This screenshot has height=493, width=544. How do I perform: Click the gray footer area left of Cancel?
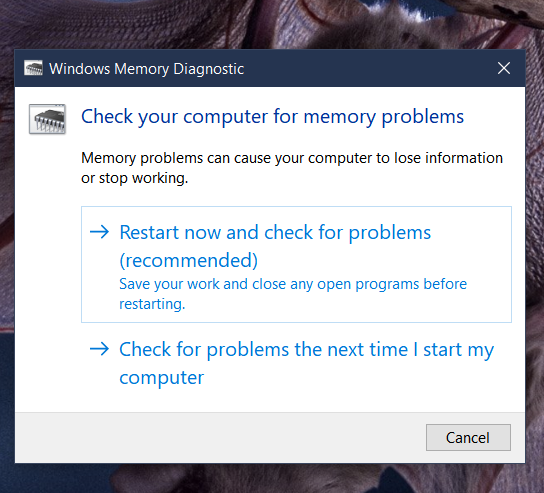[220, 437]
